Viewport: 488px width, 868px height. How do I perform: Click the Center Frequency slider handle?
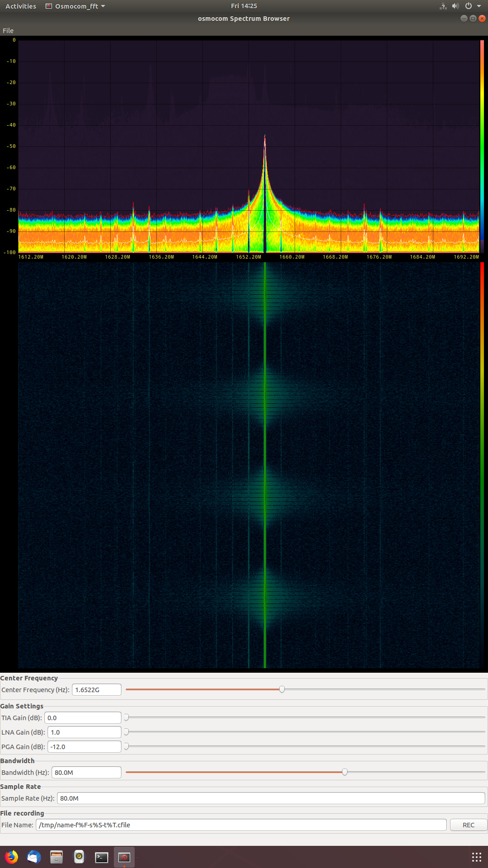click(282, 689)
